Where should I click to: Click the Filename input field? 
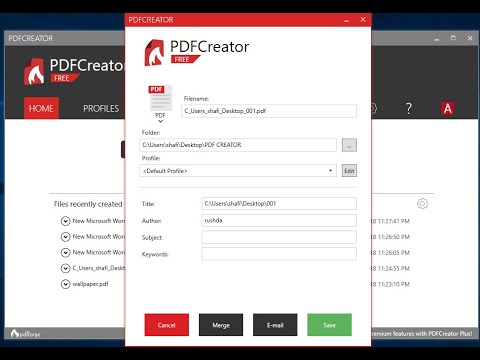pyautogui.click(x=269, y=111)
